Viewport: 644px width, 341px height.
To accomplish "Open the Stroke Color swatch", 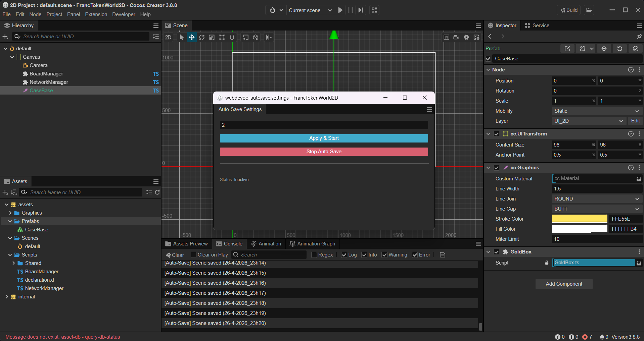I will (579, 219).
